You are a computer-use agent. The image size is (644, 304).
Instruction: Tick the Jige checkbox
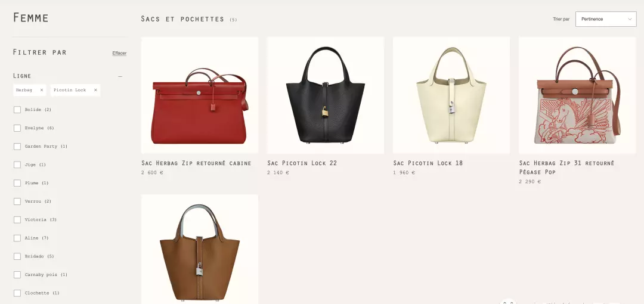(x=17, y=165)
